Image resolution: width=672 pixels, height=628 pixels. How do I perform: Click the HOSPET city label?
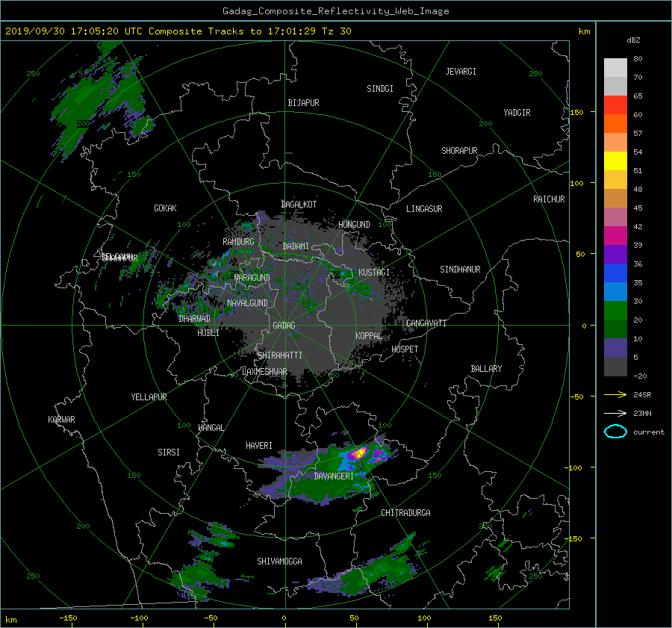[405, 349]
